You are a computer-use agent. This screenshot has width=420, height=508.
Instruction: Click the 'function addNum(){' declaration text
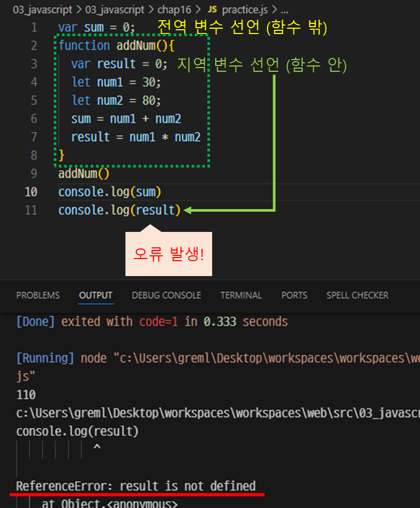point(116,46)
